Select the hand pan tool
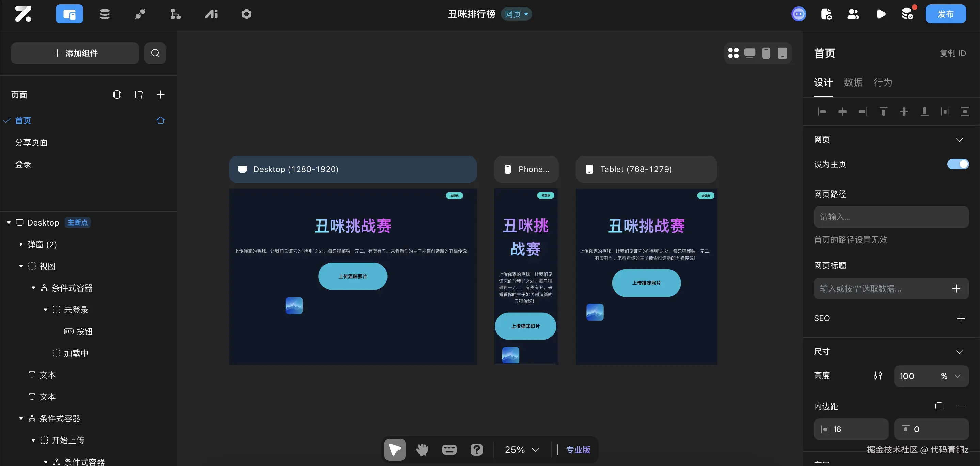This screenshot has width=980, height=466. click(x=422, y=450)
